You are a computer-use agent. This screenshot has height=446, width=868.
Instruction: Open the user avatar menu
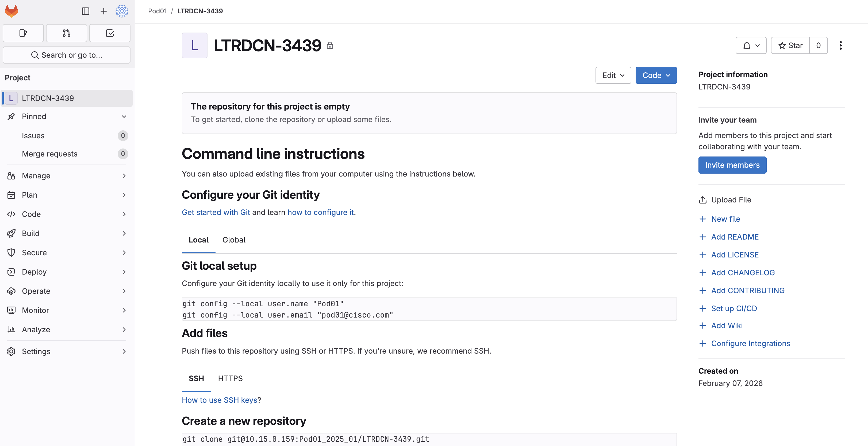tap(122, 11)
